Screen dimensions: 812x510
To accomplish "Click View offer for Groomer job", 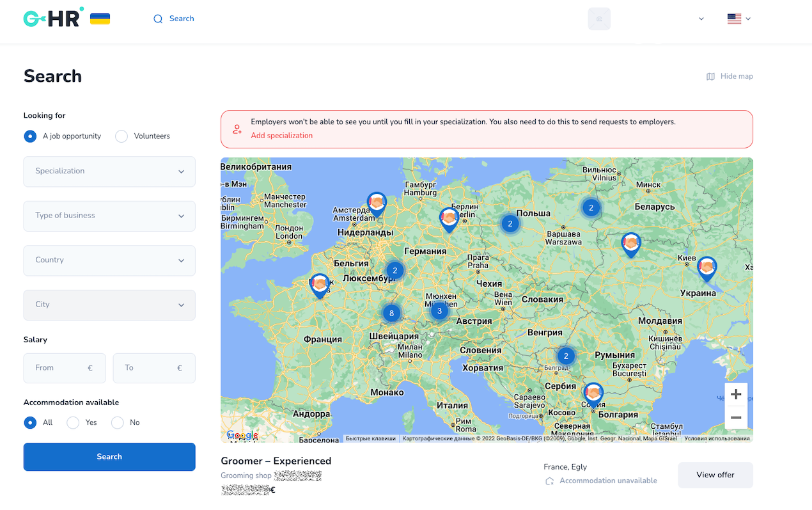I will coord(715,475).
